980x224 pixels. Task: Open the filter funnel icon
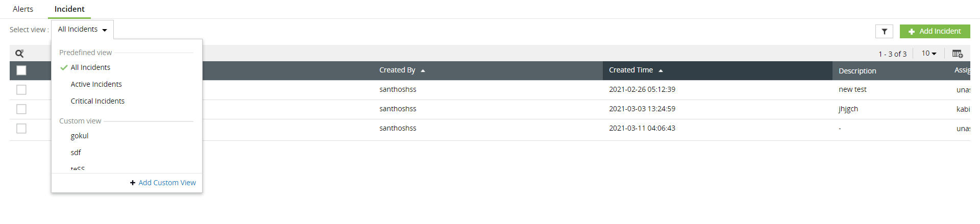coord(884,32)
